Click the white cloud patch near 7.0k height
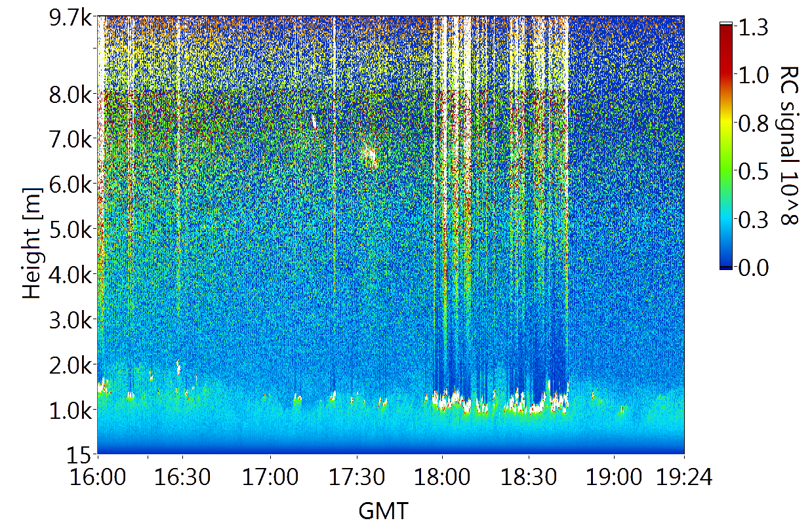 370,156
